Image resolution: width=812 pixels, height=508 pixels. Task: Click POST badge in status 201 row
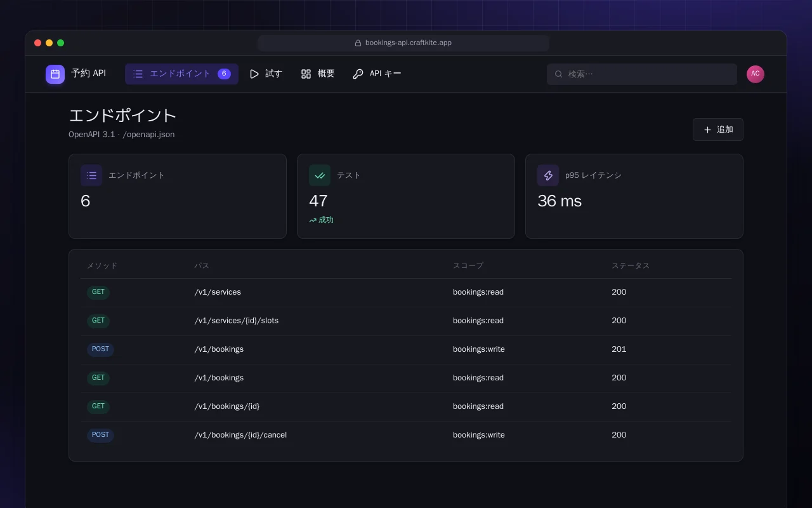(x=100, y=350)
